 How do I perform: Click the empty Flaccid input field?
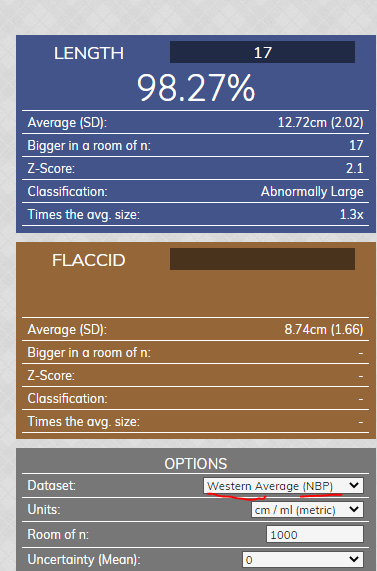262,259
